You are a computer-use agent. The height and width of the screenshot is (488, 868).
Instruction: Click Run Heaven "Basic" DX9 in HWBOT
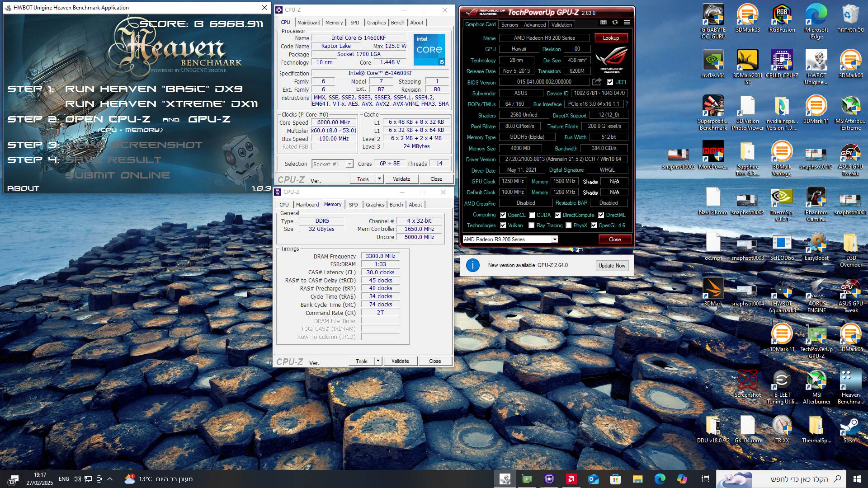154,89
